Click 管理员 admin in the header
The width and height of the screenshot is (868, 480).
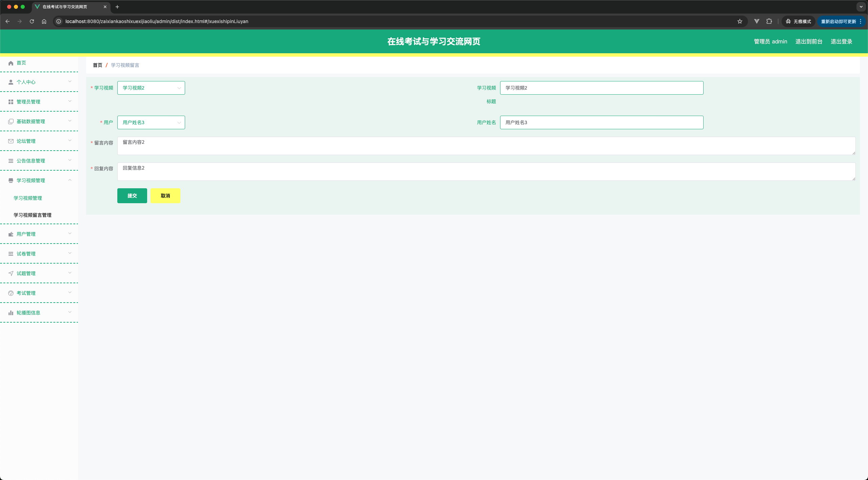point(770,41)
